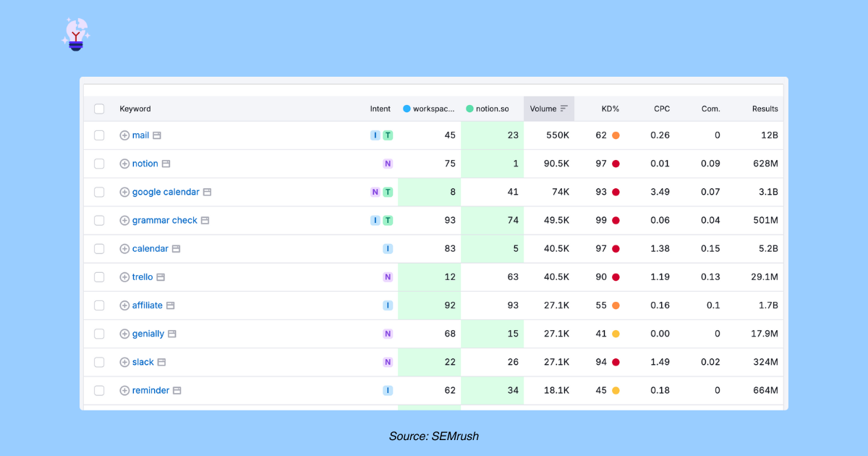Click the plus icon beside grammar check
Viewport: 868px width, 456px height.
click(124, 220)
